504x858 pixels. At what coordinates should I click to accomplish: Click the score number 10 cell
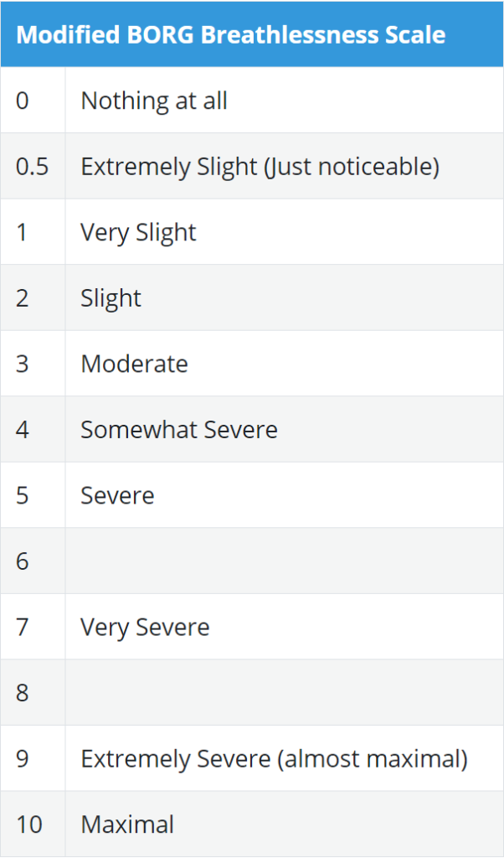28,824
